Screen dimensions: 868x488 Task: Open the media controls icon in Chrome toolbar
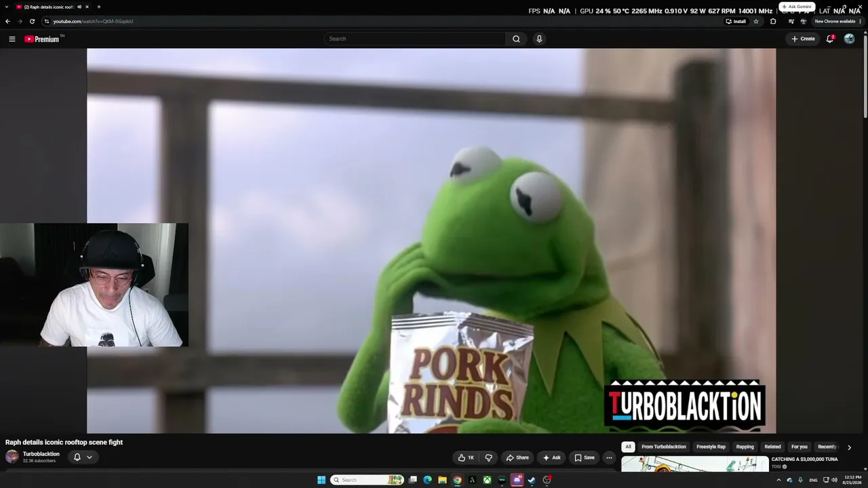pyautogui.click(x=791, y=21)
